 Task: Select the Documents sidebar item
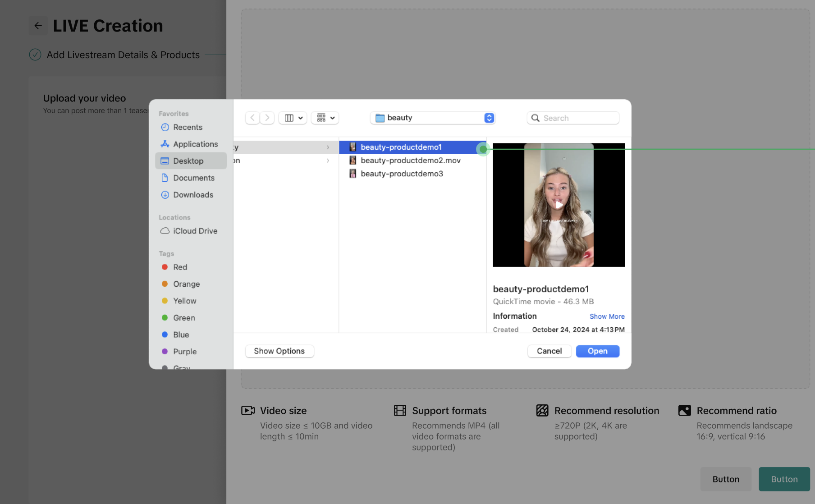[x=193, y=178]
